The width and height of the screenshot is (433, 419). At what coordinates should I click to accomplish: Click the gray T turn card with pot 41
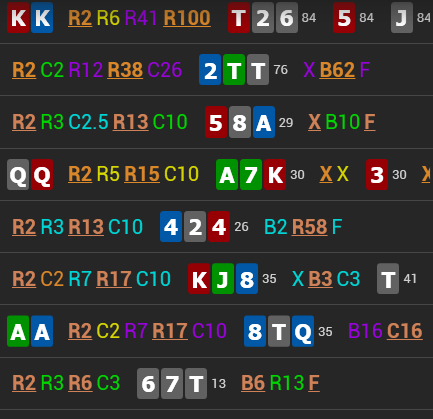click(x=388, y=279)
